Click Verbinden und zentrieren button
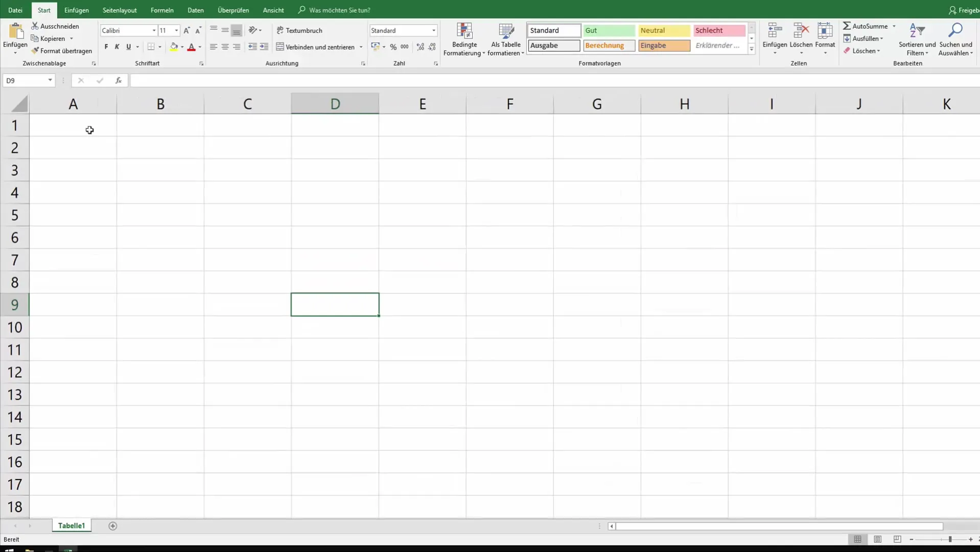This screenshot has height=552, width=980. 315,47
